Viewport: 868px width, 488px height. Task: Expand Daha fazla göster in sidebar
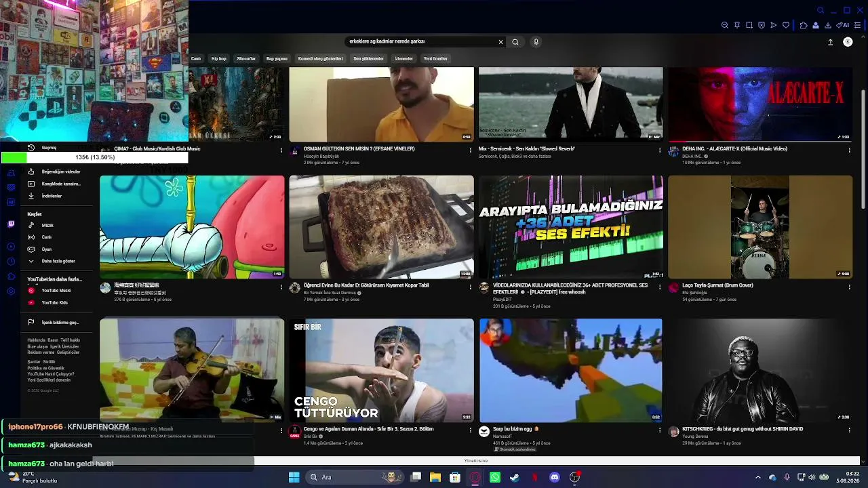point(58,261)
